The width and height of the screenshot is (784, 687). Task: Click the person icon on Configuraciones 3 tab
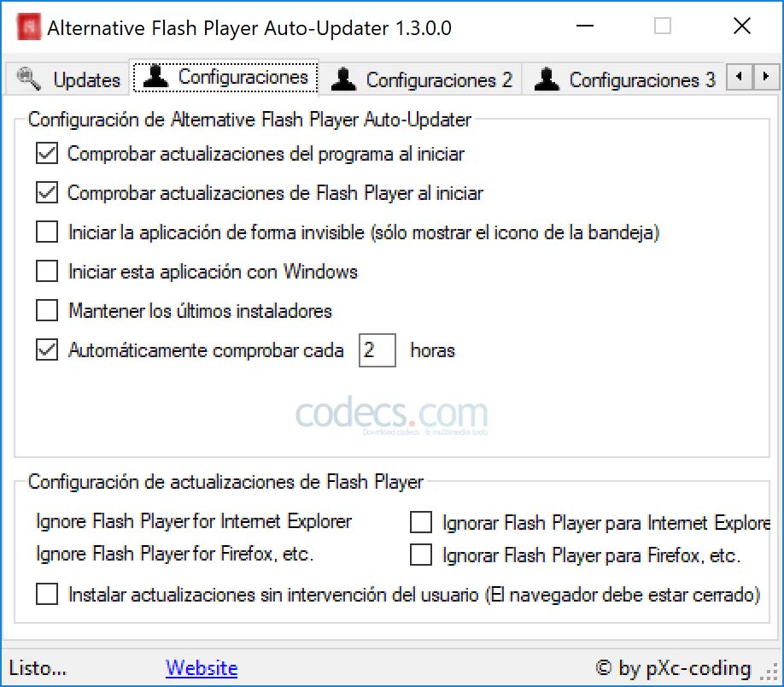(547, 79)
